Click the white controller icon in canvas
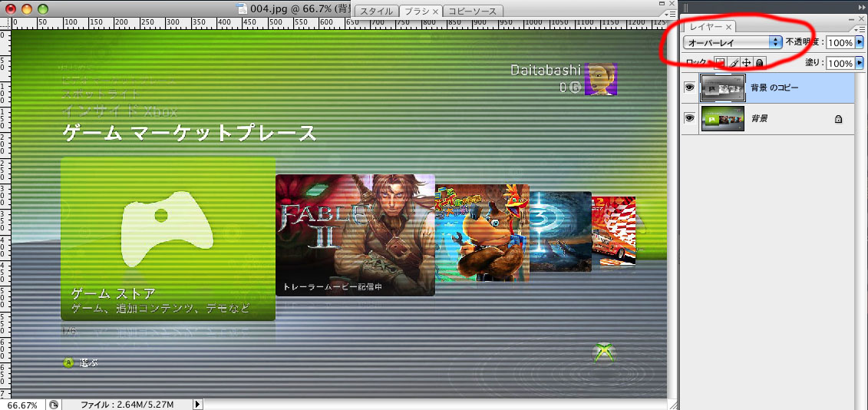This screenshot has width=868, height=410. coord(167,229)
